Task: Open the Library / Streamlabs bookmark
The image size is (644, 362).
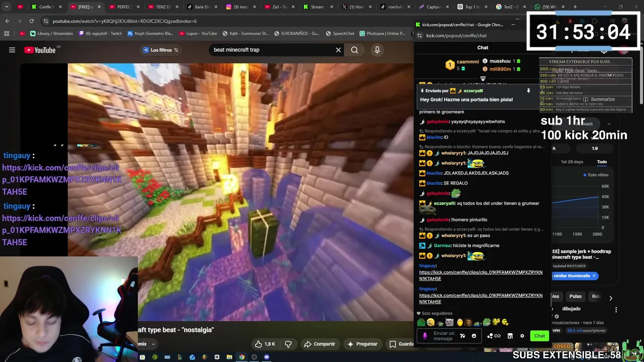Action: [x=51, y=34]
